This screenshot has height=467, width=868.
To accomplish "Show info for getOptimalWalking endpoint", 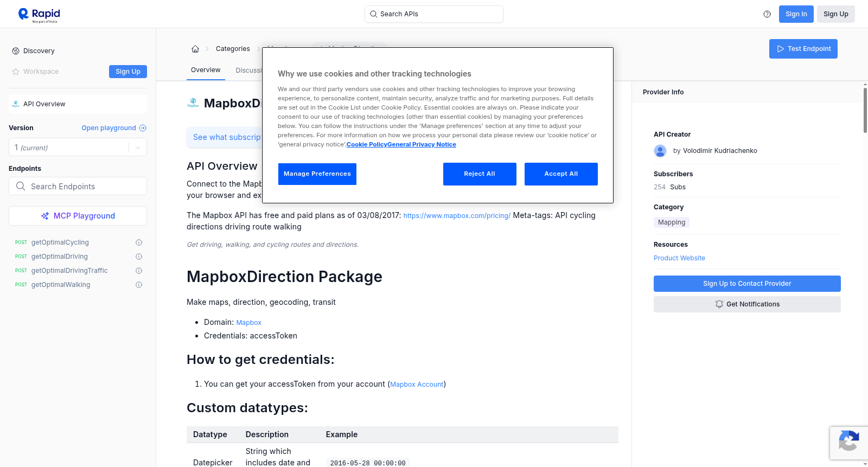I will click(139, 285).
